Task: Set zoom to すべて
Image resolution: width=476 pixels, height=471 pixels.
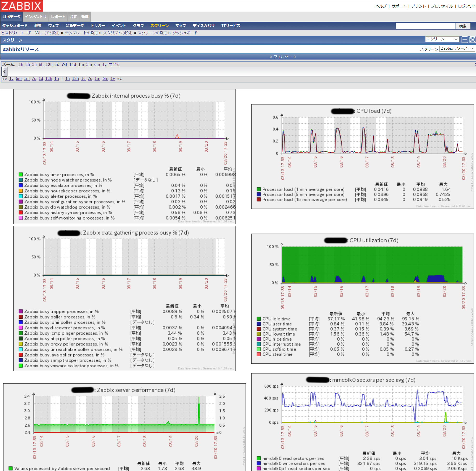Action: tap(114, 65)
